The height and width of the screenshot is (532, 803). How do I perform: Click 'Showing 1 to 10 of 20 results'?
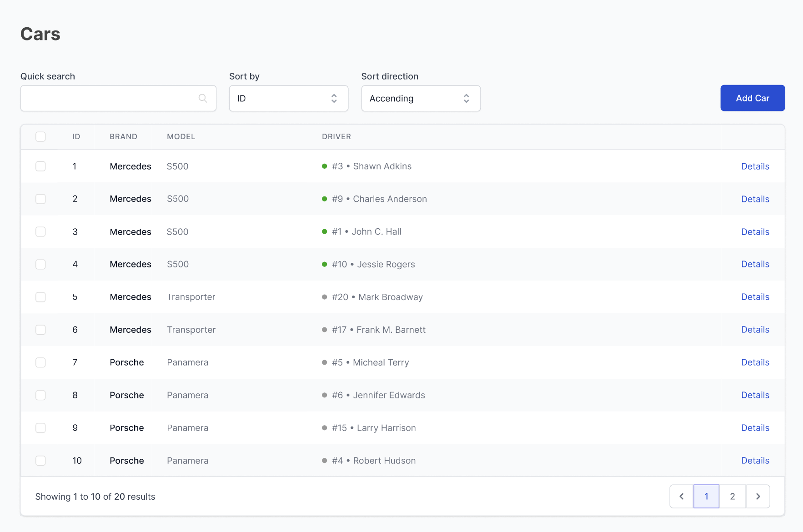tap(95, 497)
